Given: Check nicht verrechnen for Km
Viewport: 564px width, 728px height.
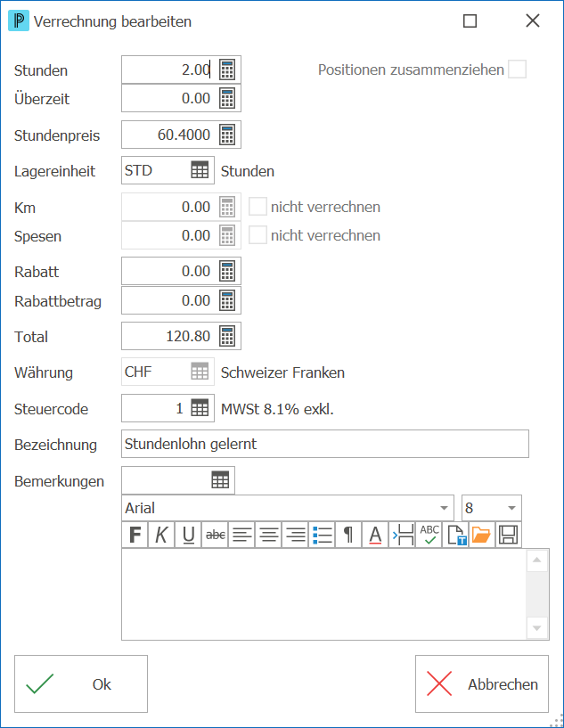Looking at the screenshot, I should [257, 207].
